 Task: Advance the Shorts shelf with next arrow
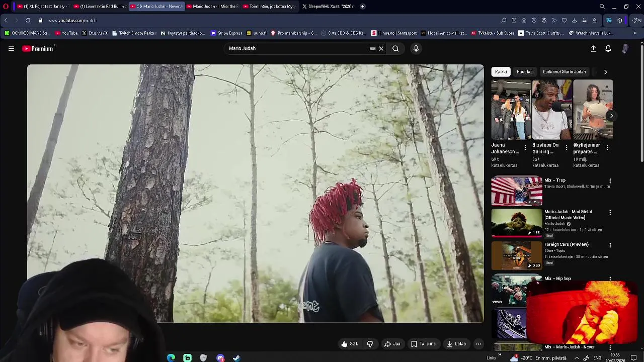pos(611,116)
